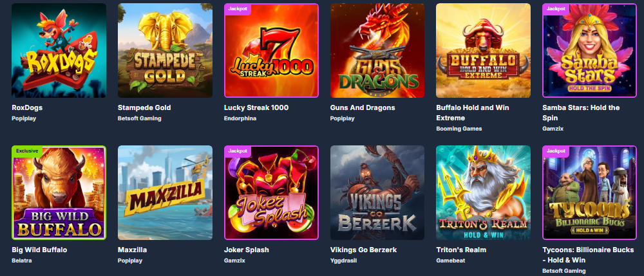
Task: Launch the Triton's Realm game tile
Action: (x=484, y=193)
